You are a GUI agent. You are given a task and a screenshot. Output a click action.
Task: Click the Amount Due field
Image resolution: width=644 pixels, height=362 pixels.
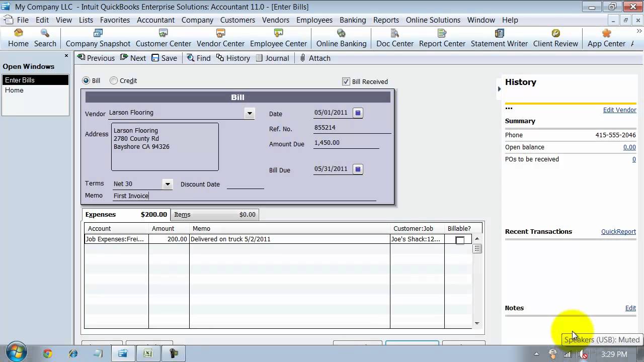point(346,143)
